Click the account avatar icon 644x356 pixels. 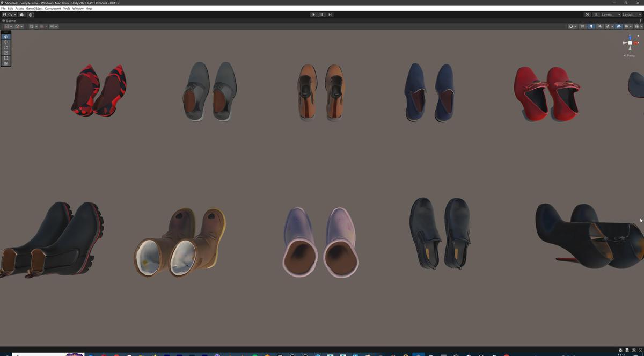click(x=5, y=15)
